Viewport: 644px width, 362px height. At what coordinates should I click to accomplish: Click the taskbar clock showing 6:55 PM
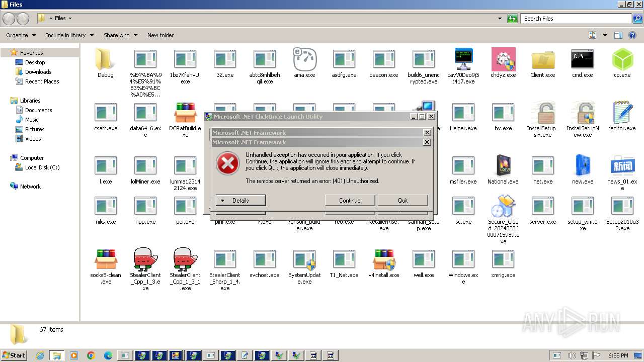pyautogui.click(x=618, y=355)
